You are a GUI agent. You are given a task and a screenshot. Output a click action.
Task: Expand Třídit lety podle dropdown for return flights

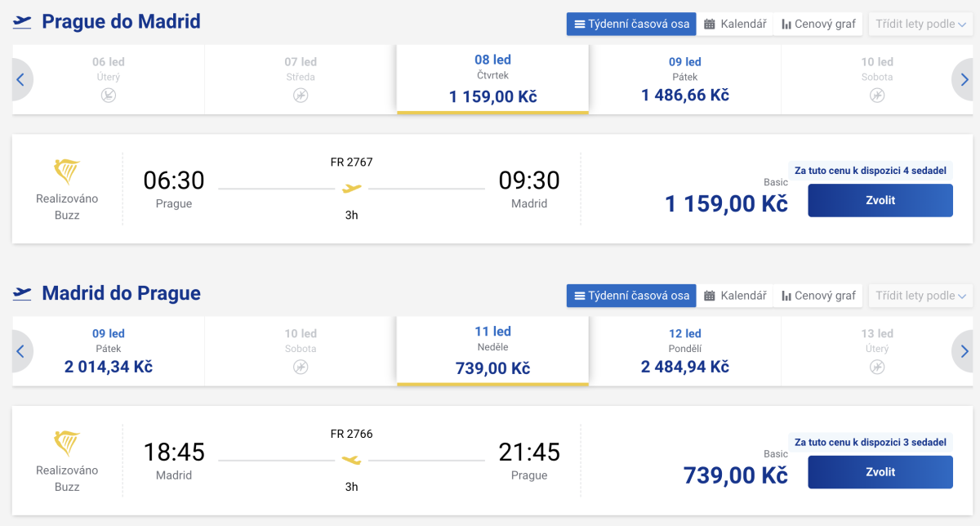[x=920, y=296]
